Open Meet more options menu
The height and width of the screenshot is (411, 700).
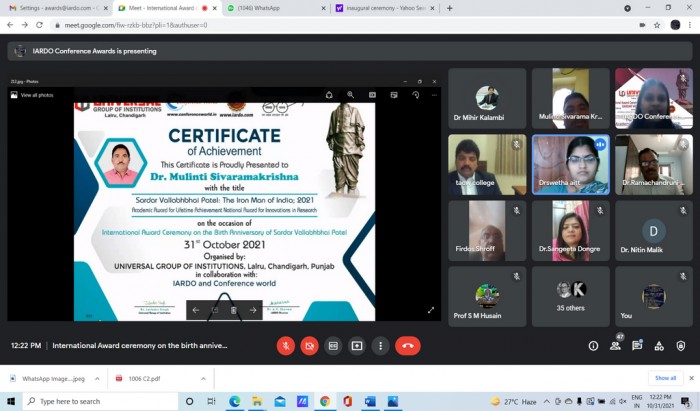click(380, 346)
